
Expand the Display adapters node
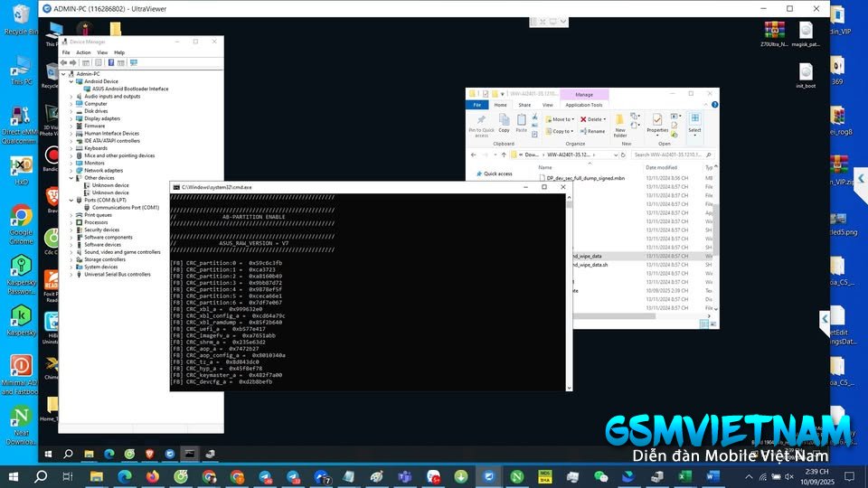click(71, 118)
